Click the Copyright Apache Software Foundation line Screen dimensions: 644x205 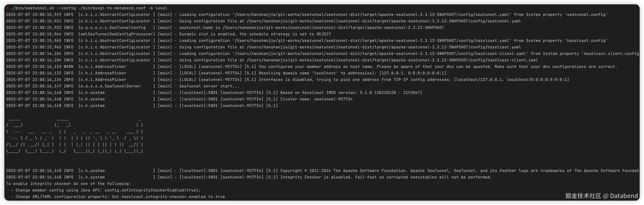click(323, 171)
